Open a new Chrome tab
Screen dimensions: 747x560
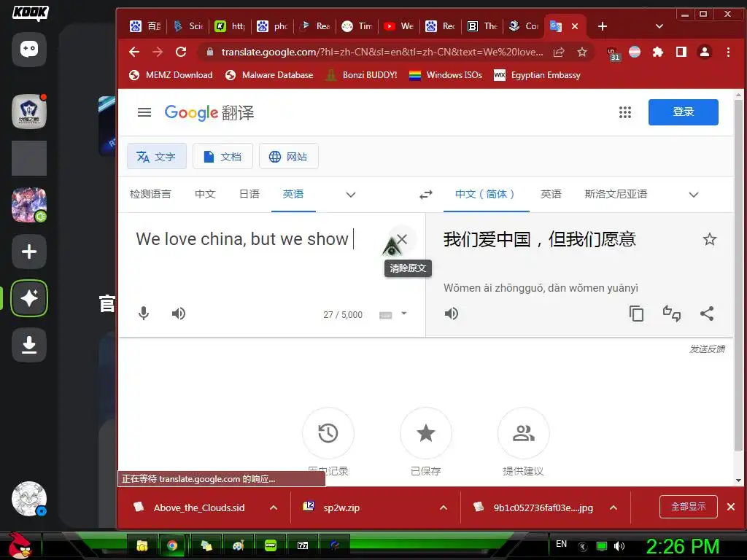click(602, 26)
